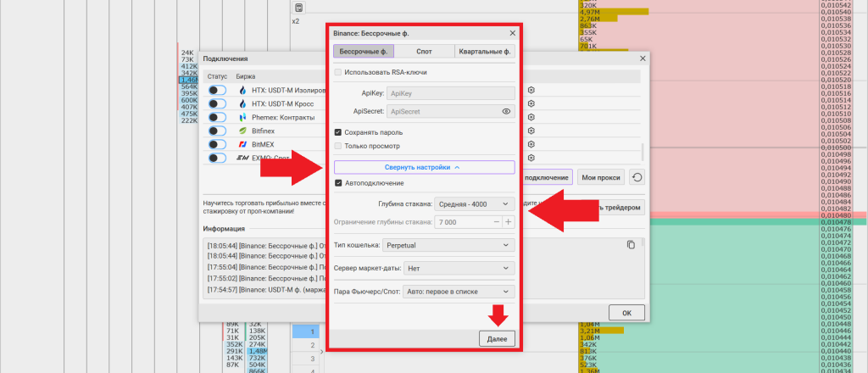Click Ограничение глубины стакана value field

click(x=463, y=222)
